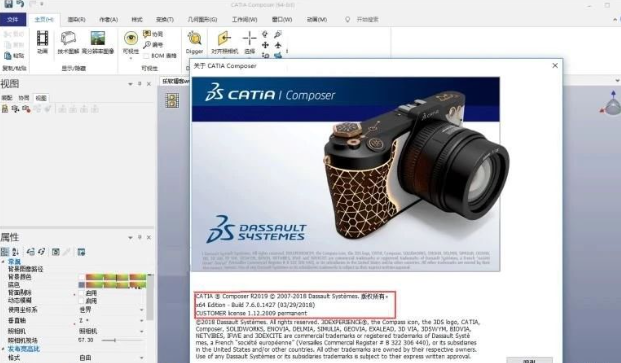
Task: Switch to the 主页(H) ribbon tab
Action: (x=44, y=19)
